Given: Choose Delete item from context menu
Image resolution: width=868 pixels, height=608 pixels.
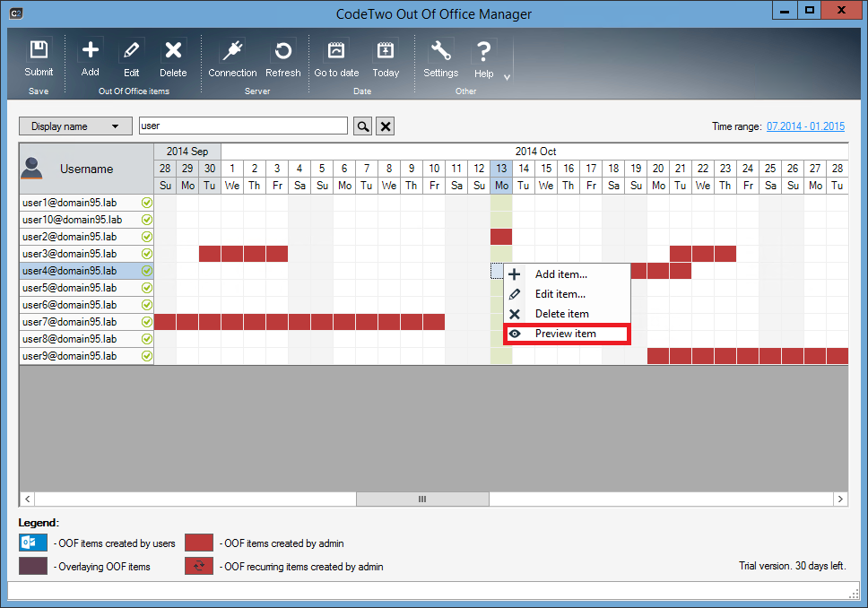Looking at the screenshot, I should tap(567, 314).
